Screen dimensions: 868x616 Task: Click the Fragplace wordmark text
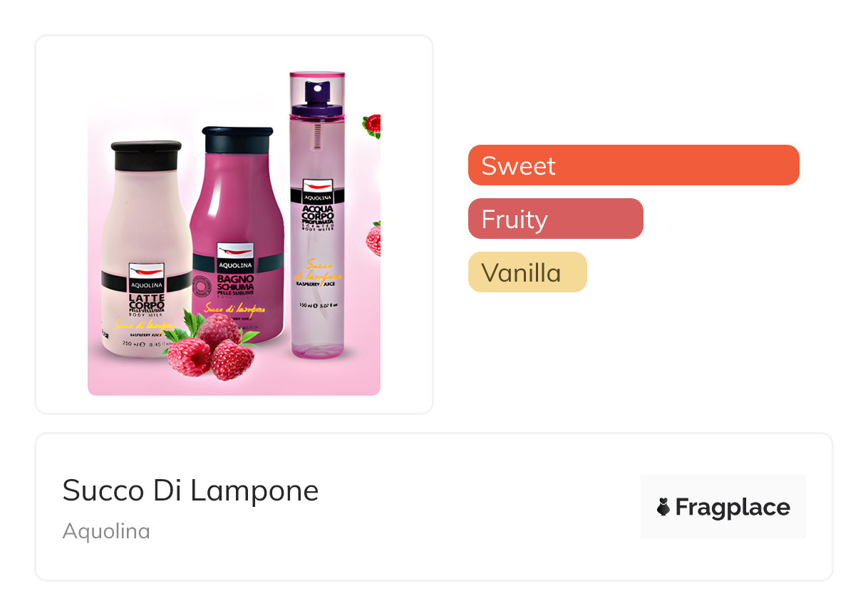pos(733,507)
